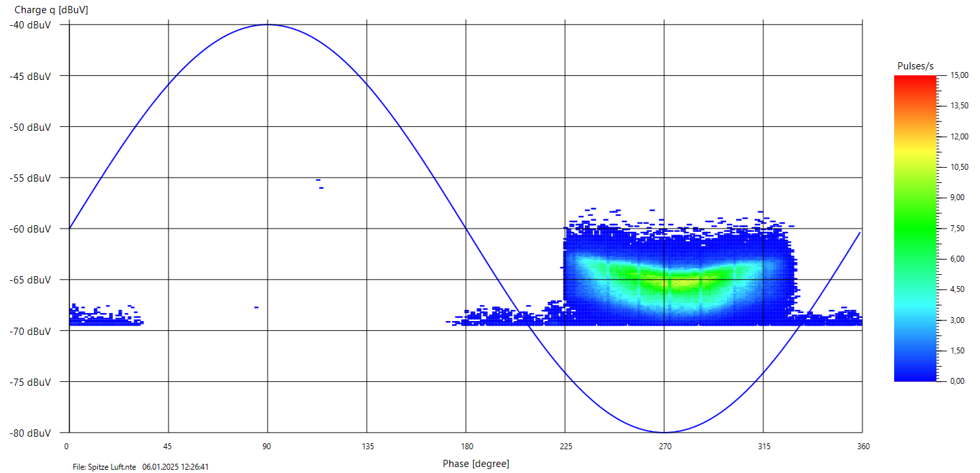Click the sine wave peak at 90 degrees

click(x=268, y=24)
